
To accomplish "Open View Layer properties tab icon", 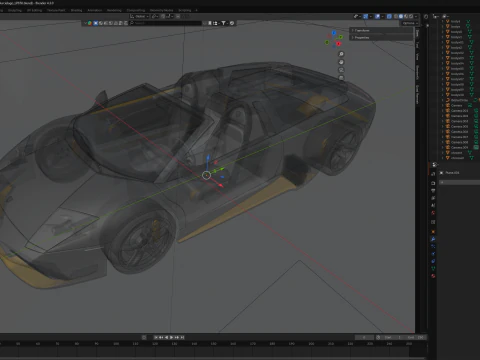I will [x=433, y=198].
